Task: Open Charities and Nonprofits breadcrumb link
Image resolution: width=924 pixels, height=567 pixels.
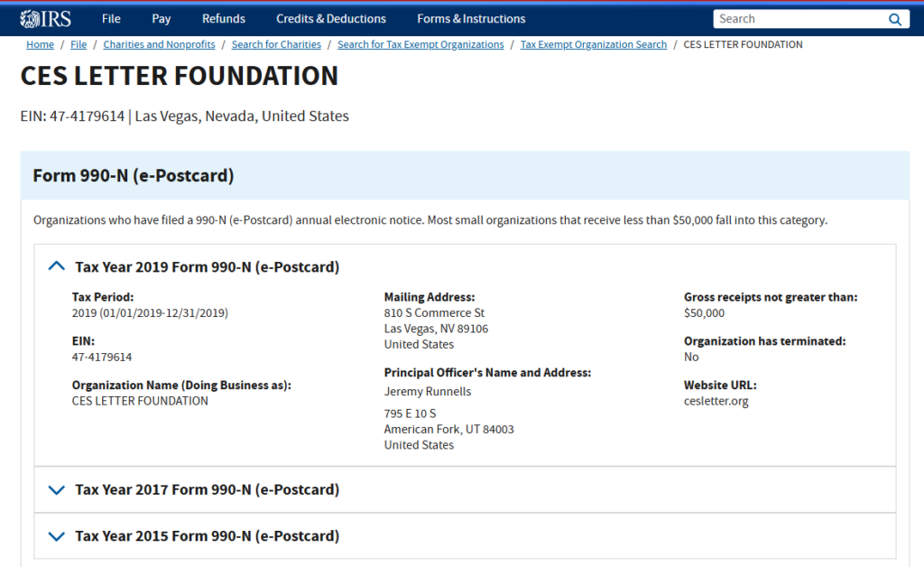Action: (159, 44)
